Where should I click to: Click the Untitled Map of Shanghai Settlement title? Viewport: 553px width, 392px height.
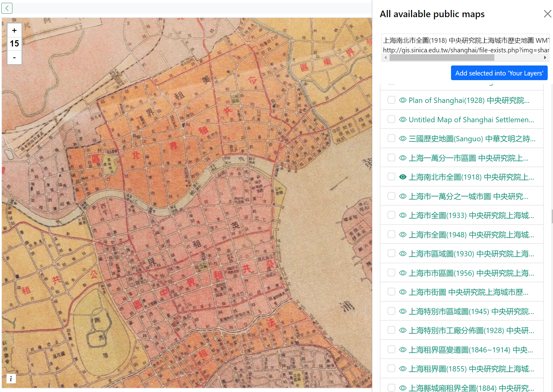(471, 120)
